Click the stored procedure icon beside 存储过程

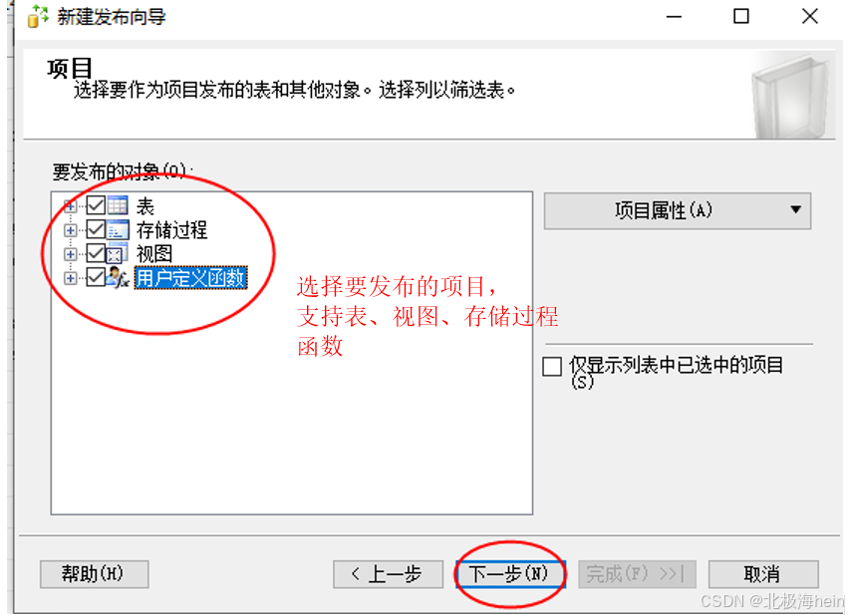pyautogui.click(x=118, y=229)
